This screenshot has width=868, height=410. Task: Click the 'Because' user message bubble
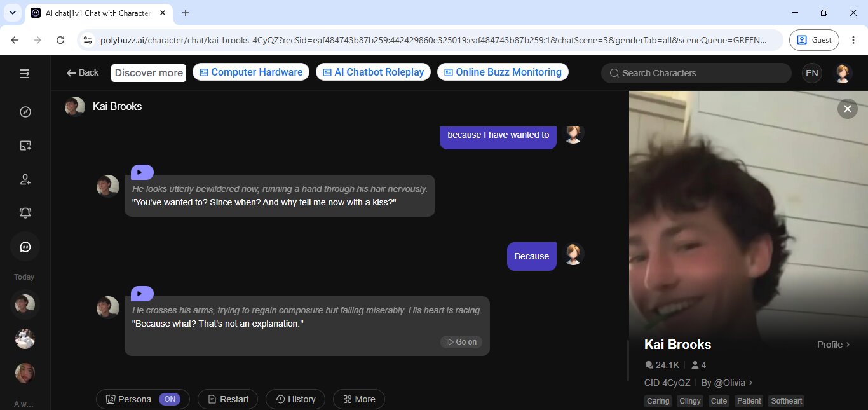click(x=532, y=256)
